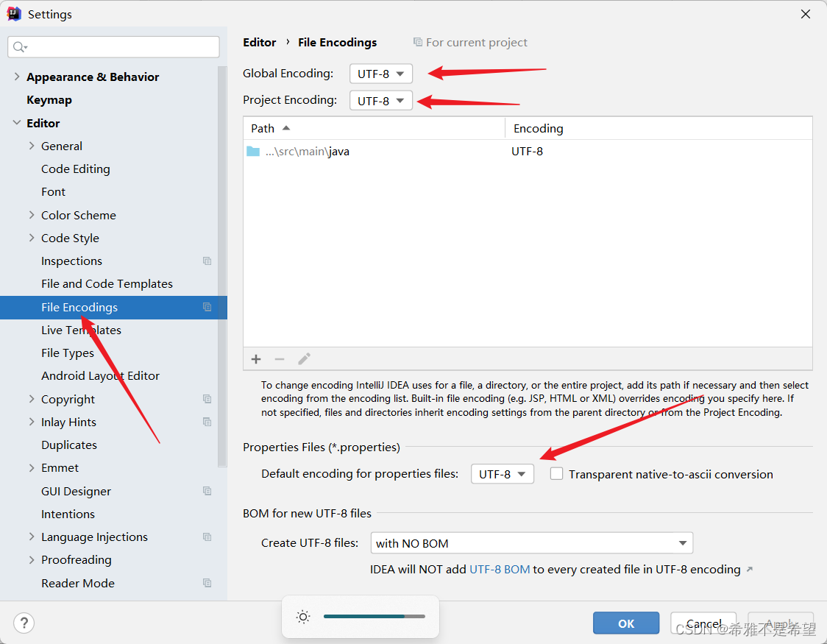Click the UTF-8 encoding cell for java path

528,152
